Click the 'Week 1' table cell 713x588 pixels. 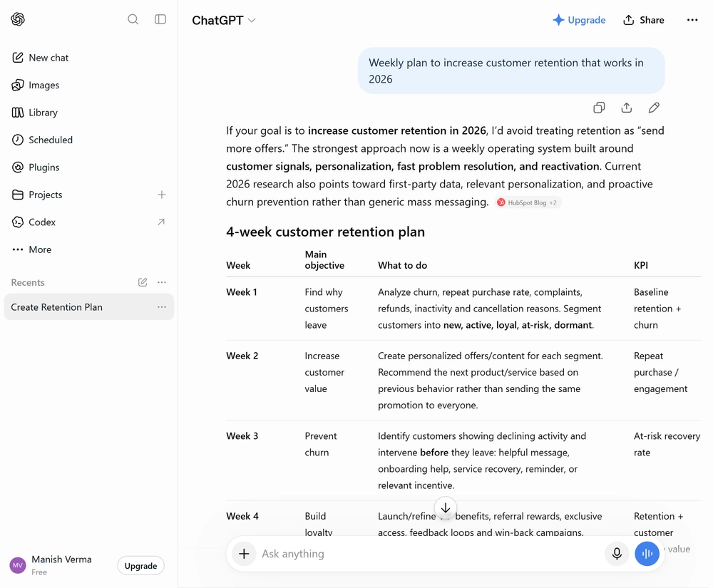(x=242, y=292)
